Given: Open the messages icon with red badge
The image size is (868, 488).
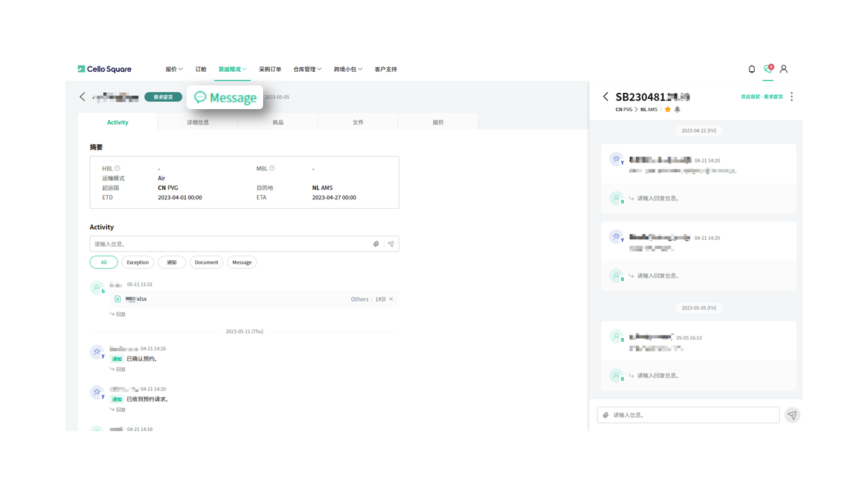Looking at the screenshot, I should (768, 69).
